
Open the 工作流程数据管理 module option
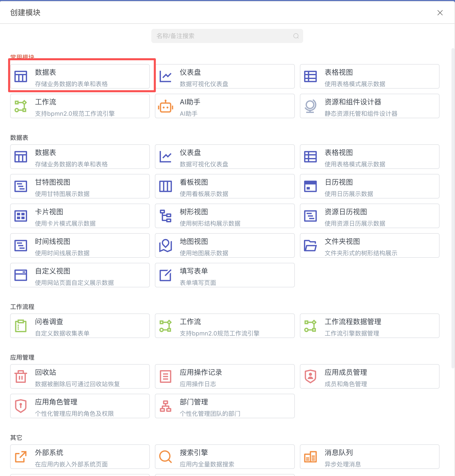[369, 326]
